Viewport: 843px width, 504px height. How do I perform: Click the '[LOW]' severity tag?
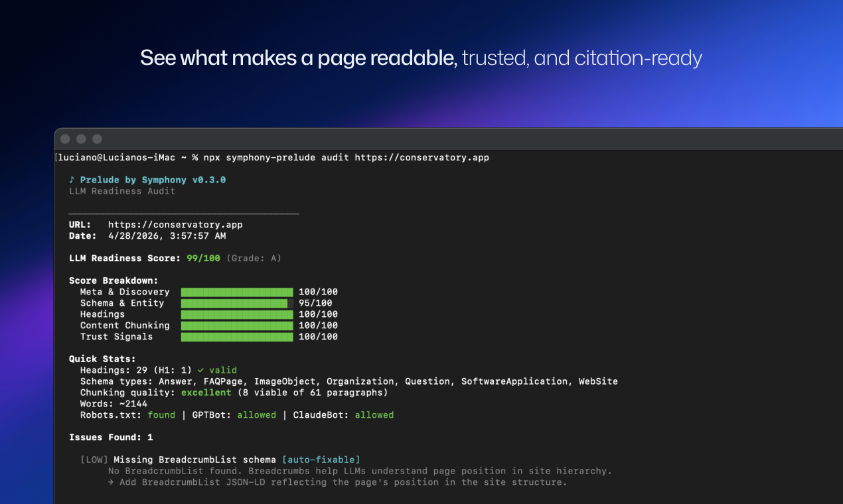pyautogui.click(x=94, y=460)
